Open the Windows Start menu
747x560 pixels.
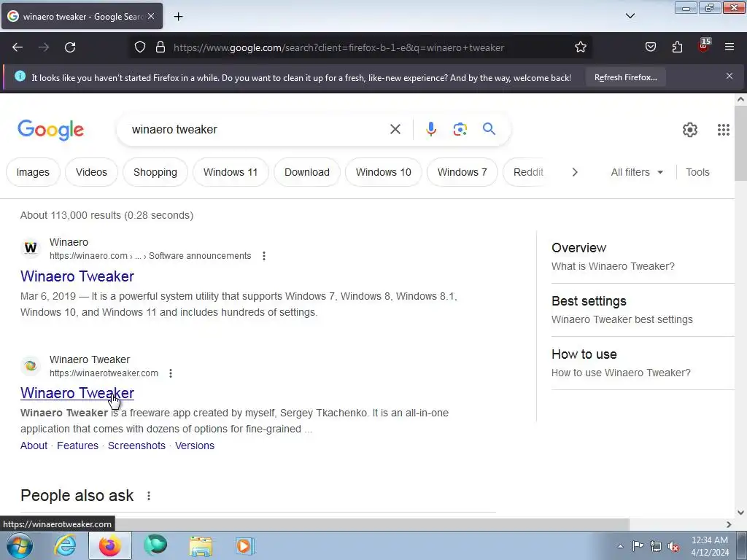(x=20, y=545)
